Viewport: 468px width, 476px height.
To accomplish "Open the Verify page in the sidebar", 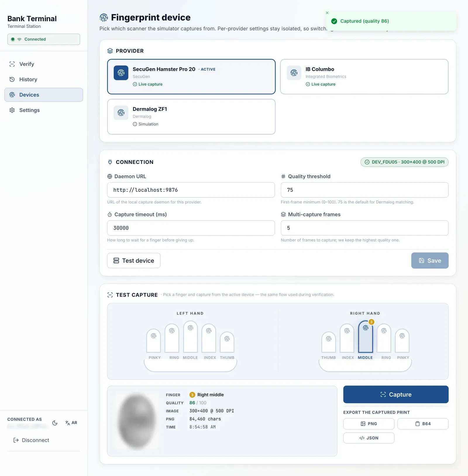I will click(44, 64).
